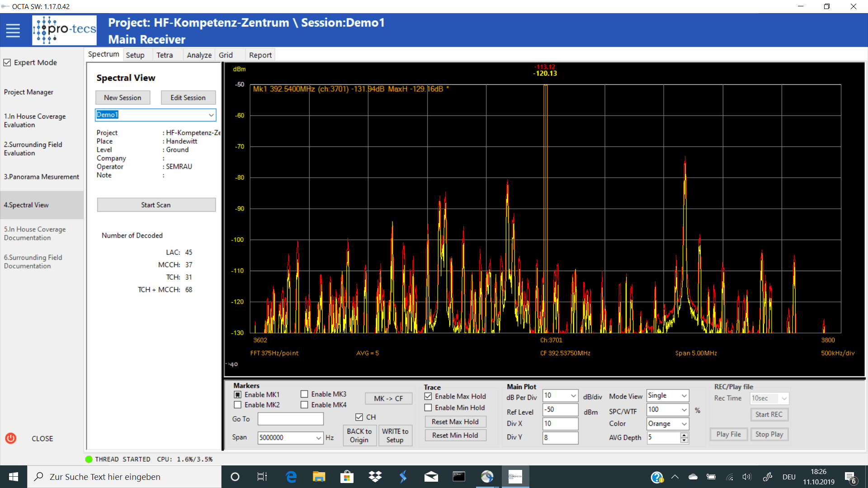Enable Min Hold trace checkbox
868x488 pixels.
(x=428, y=408)
